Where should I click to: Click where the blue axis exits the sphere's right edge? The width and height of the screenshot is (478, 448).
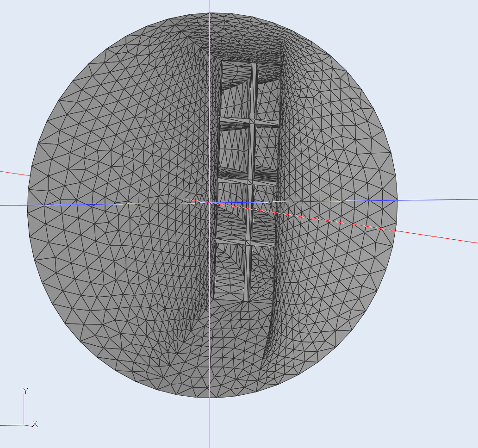[x=397, y=200]
